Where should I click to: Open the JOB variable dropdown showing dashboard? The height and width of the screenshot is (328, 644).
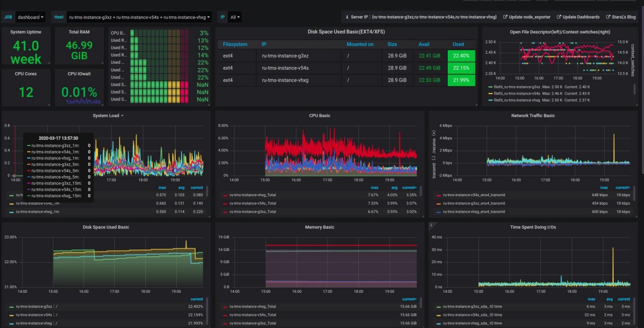[x=31, y=17]
